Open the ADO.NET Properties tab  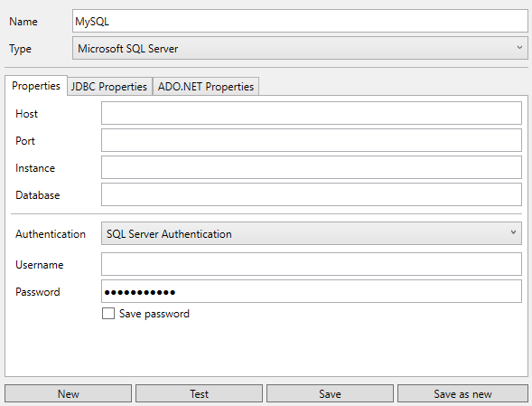(x=206, y=87)
